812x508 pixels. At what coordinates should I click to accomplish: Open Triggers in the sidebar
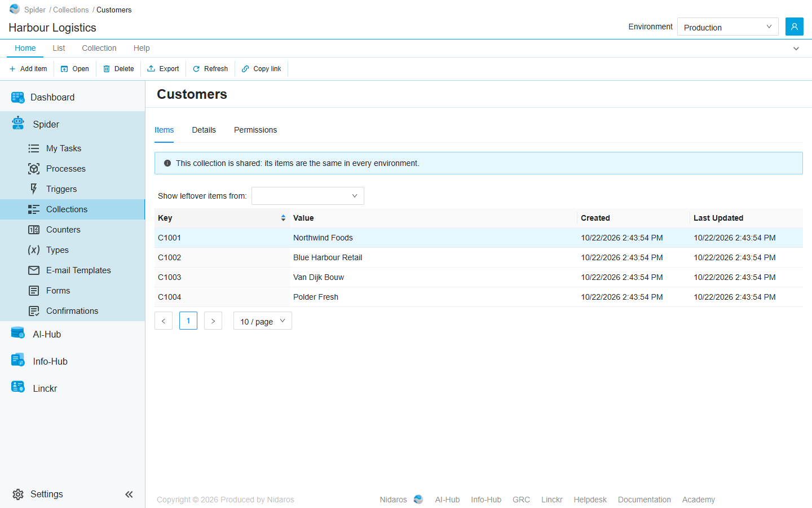[x=72, y=189]
